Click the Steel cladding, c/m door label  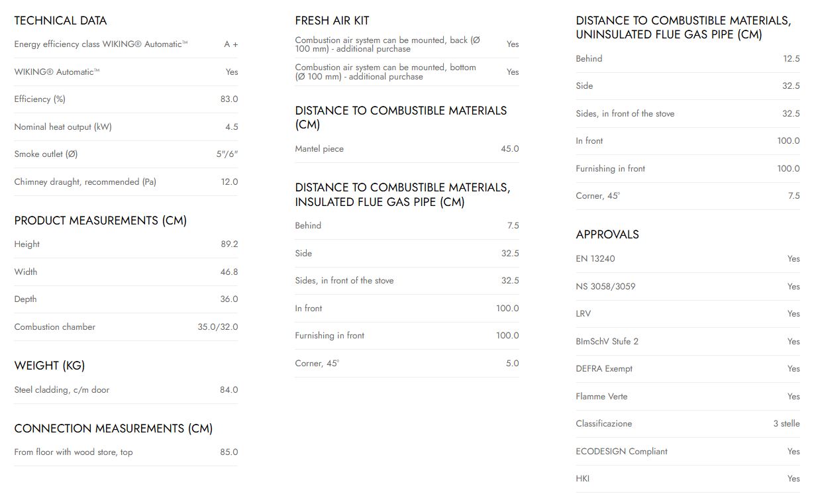(62, 390)
